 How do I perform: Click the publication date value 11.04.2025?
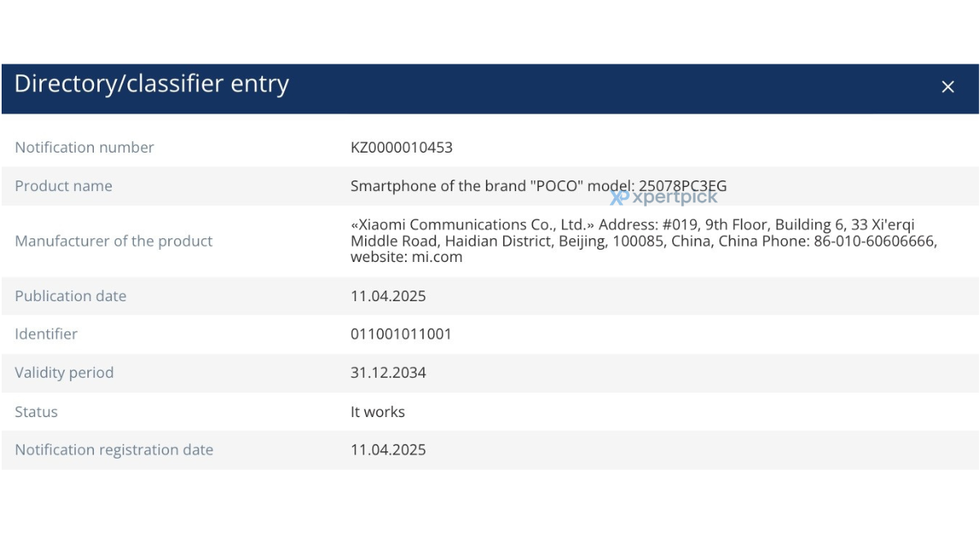coord(388,296)
